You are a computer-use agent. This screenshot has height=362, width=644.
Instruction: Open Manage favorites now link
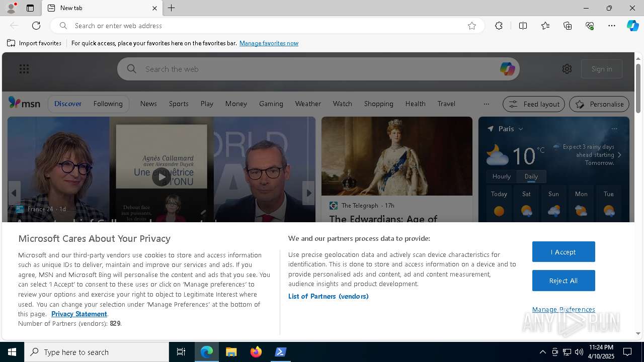(x=269, y=43)
